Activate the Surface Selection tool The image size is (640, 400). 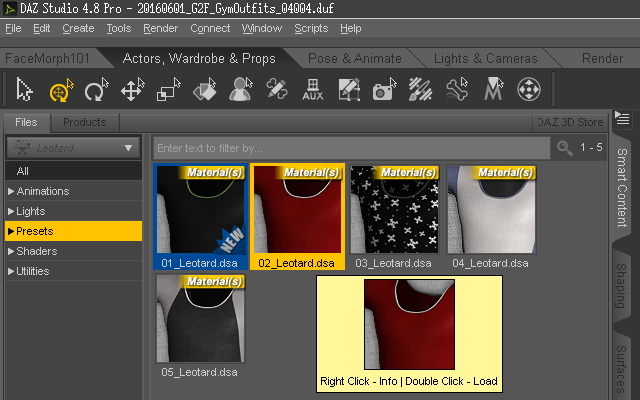pyautogui.click(x=204, y=89)
